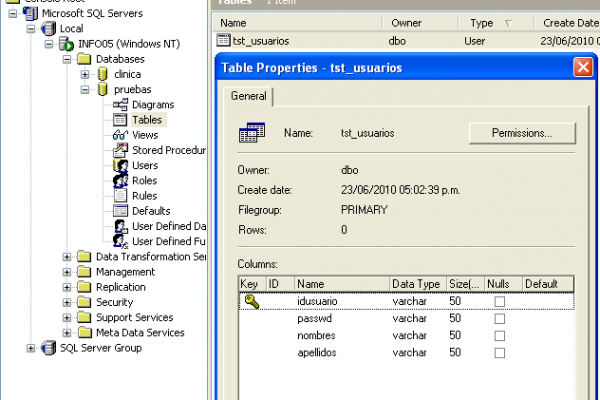This screenshot has width=600, height=400.
Task: Click the Meta Data Services folder icon
Action: click(x=84, y=333)
